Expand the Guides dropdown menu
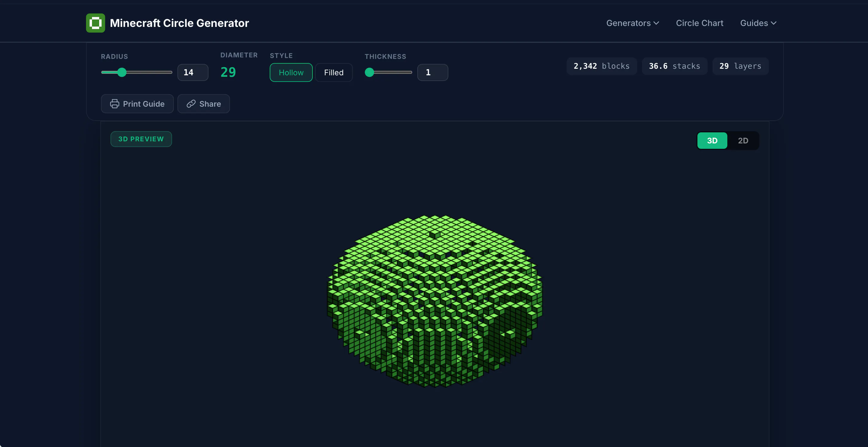This screenshot has height=447, width=868. [x=758, y=23]
